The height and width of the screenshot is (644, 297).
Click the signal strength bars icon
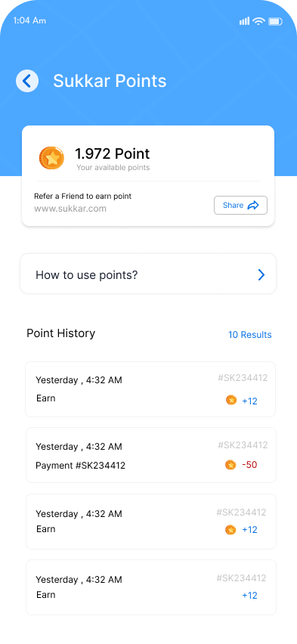pos(244,21)
